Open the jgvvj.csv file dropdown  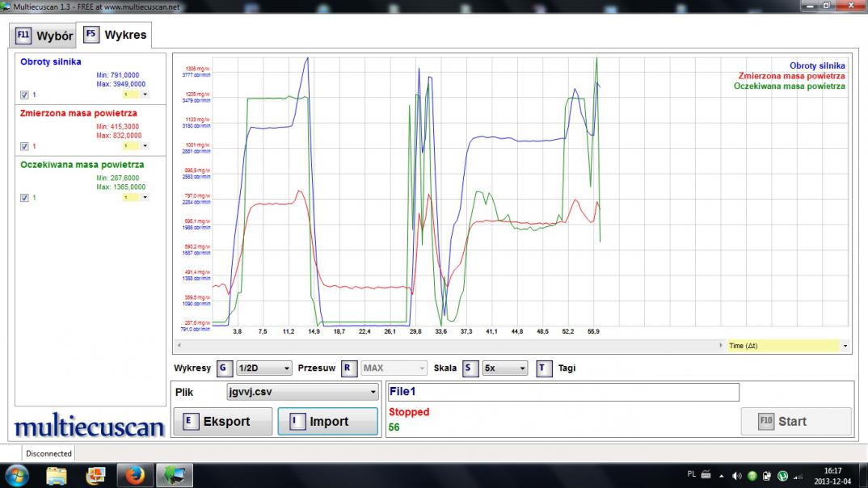[x=302, y=392]
